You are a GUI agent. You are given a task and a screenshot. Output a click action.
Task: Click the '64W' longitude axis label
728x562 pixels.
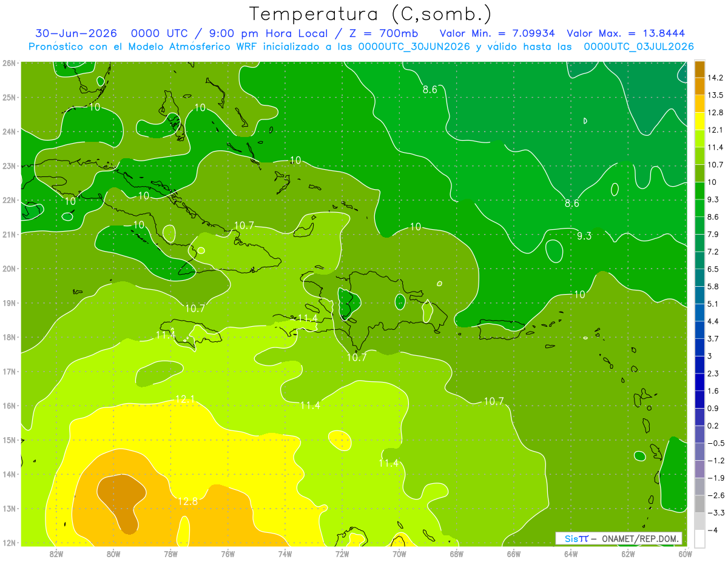[x=571, y=554]
